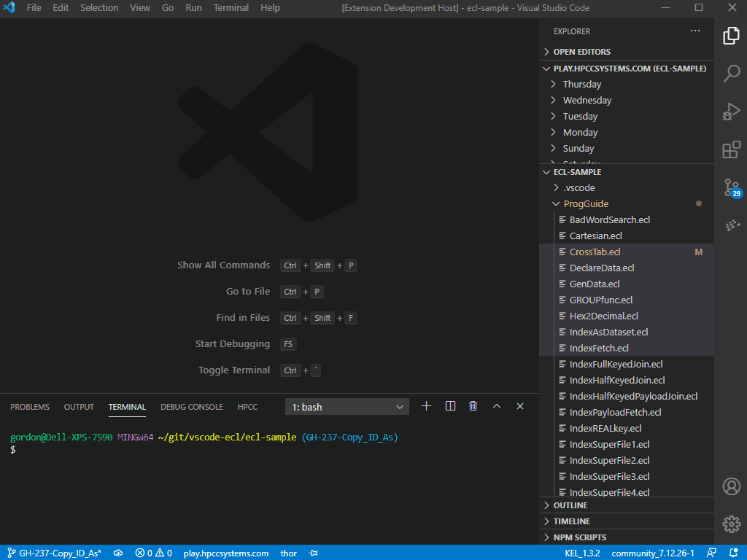
Task: Open Cartesian.ecl file
Action: pyautogui.click(x=627, y=236)
